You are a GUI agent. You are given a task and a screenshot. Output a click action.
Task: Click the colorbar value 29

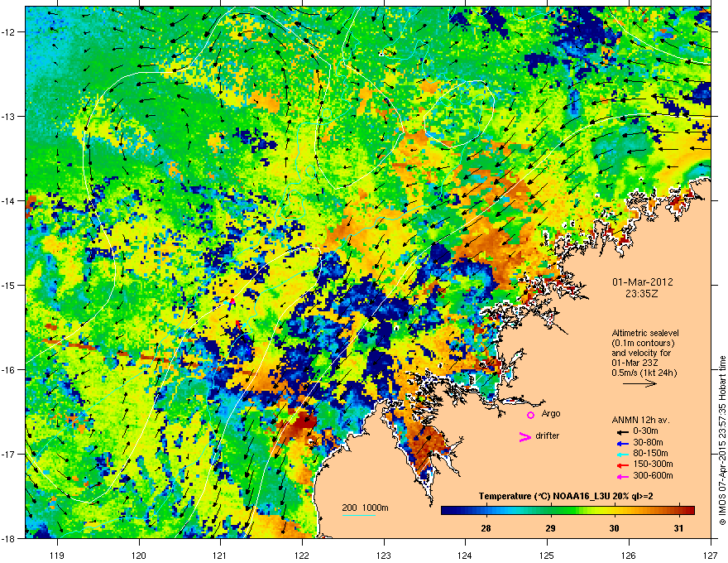(550, 528)
